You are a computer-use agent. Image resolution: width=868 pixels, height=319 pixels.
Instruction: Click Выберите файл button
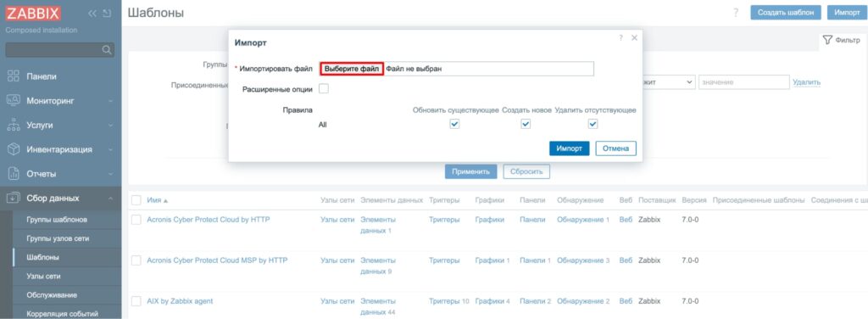[x=352, y=69]
